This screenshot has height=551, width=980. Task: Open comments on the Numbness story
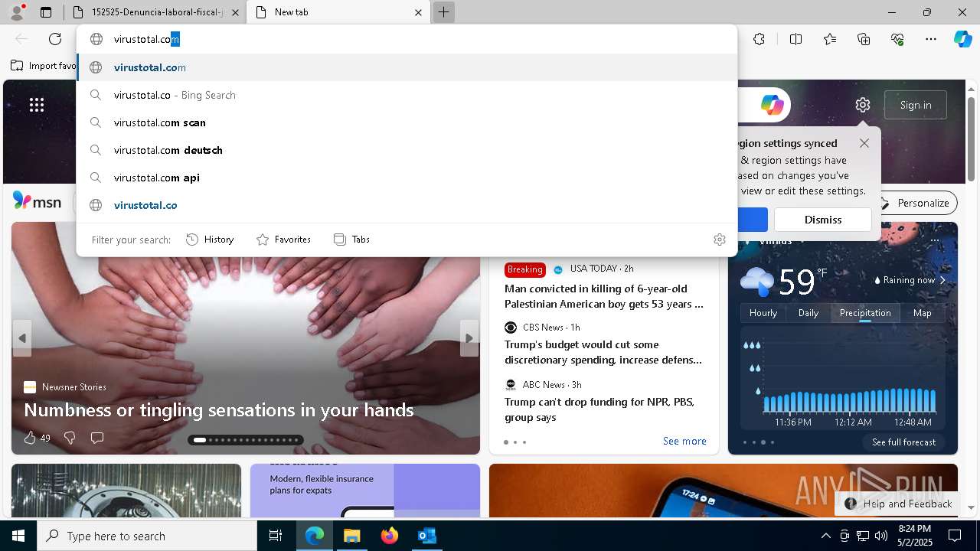97,438
